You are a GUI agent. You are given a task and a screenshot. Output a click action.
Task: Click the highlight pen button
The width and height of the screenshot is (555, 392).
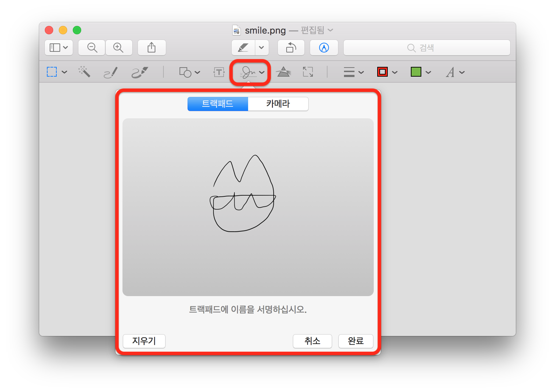click(243, 48)
